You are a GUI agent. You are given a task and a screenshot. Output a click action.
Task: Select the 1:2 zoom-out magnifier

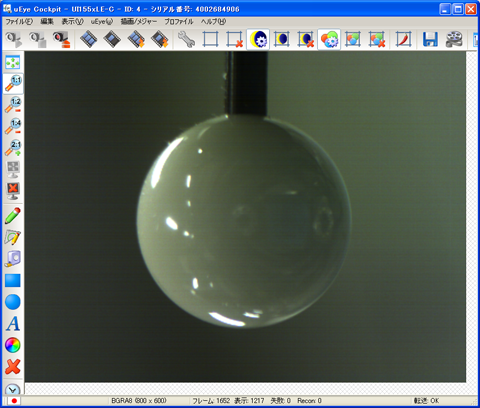[x=13, y=105]
